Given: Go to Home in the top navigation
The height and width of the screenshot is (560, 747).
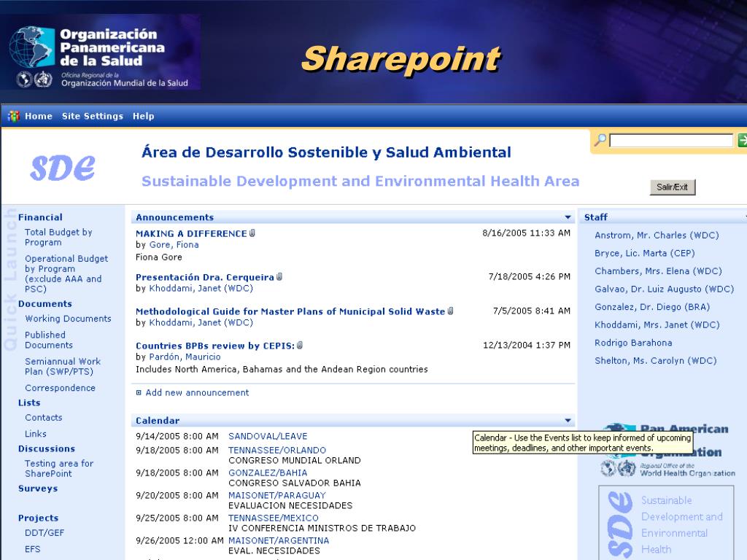Looking at the screenshot, I should 39,116.
